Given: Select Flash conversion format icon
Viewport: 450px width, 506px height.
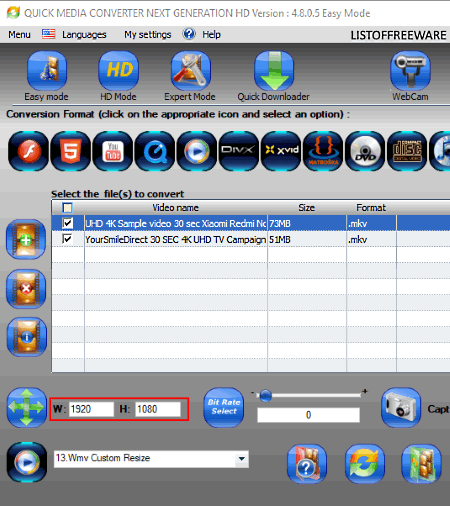Looking at the screenshot, I should tap(29, 151).
